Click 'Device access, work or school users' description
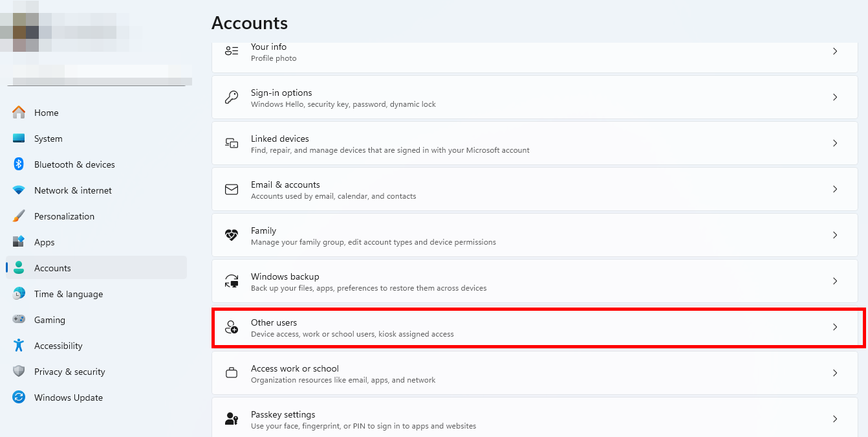The height and width of the screenshot is (437, 868). 353,334
